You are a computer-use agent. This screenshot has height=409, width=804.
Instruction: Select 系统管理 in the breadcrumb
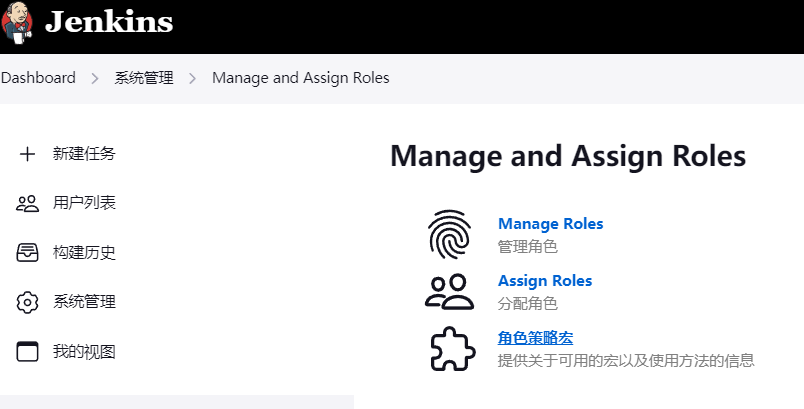tap(144, 78)
